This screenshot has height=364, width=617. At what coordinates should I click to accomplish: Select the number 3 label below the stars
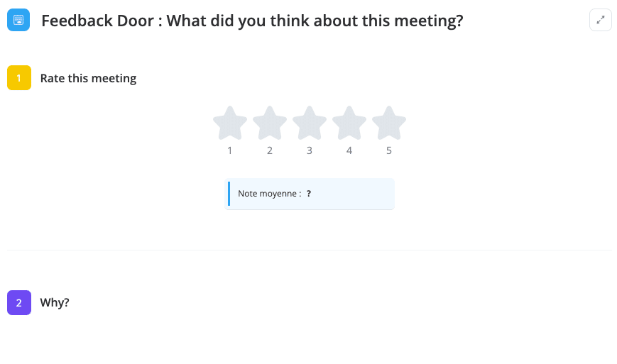coord(310,150)
